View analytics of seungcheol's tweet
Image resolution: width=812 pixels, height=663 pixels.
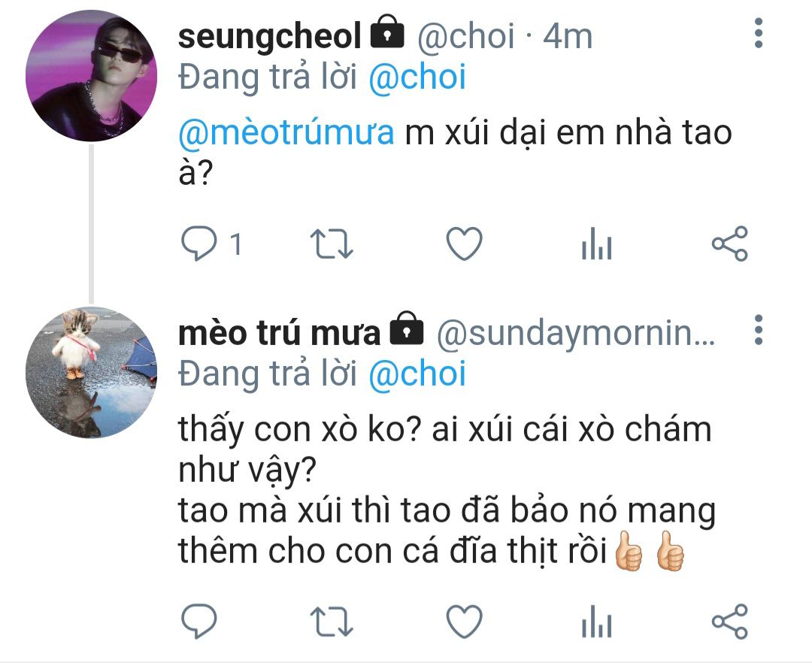click(596, 244)
